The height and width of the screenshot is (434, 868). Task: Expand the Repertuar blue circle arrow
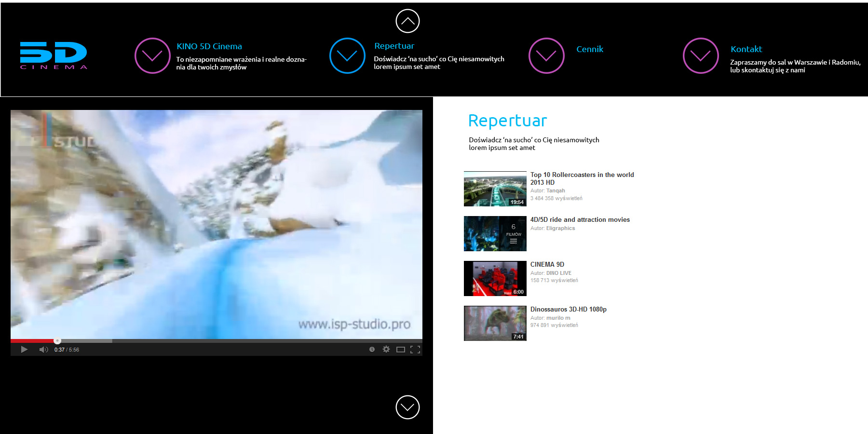click(x=347, y=56)
